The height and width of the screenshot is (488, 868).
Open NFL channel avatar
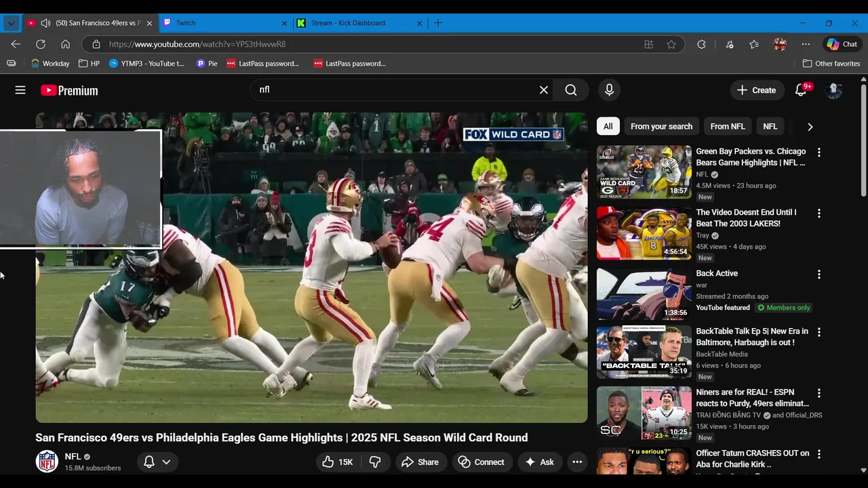47,462
